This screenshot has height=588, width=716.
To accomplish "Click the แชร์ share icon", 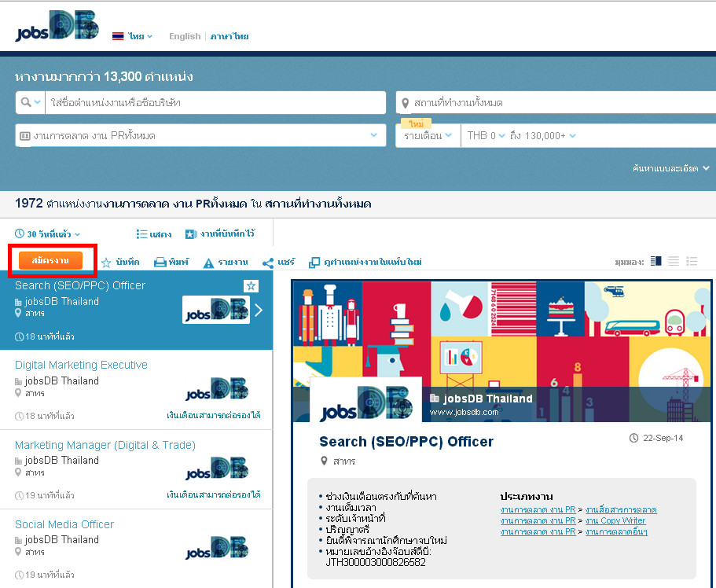I will point(268,263).
